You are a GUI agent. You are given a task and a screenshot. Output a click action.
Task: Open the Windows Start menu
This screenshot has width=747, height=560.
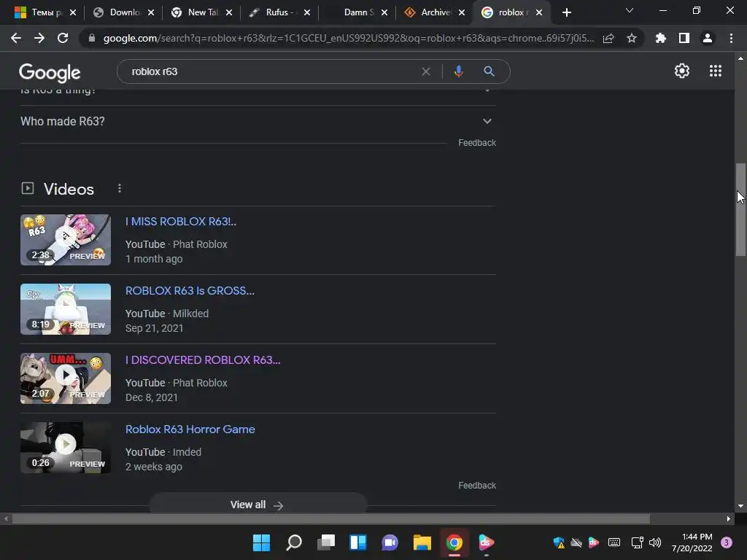tap(261, 542)
